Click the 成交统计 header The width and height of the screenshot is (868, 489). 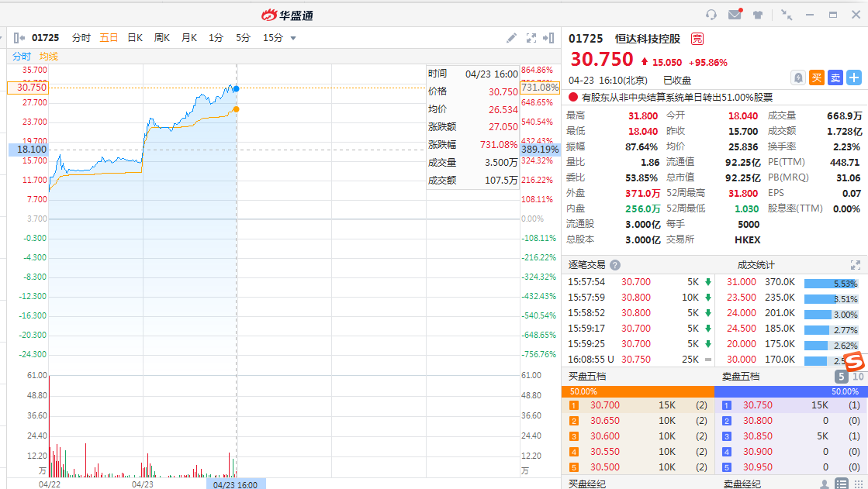pos(756,265)
